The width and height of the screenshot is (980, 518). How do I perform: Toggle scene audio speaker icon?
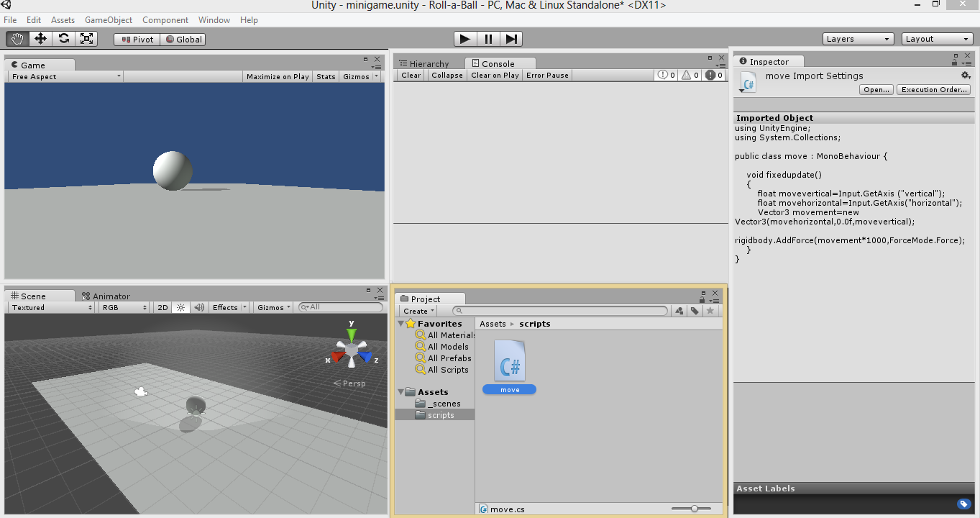pyautogui.click(x=199, y=307)
